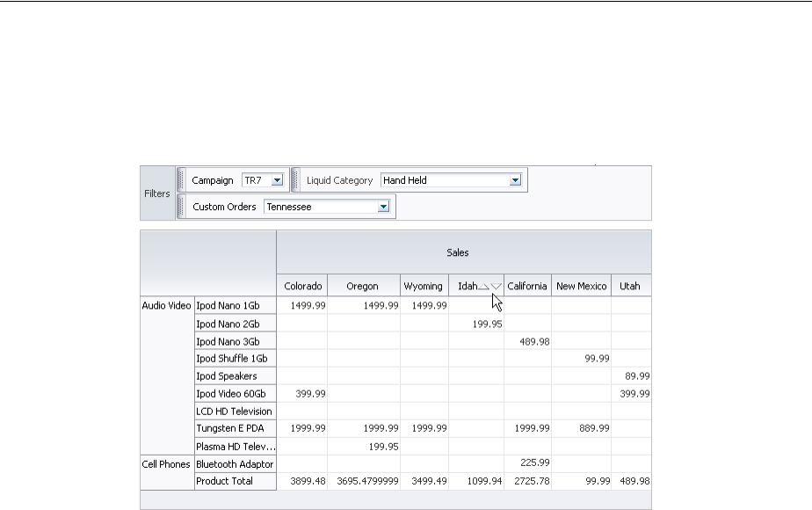Grab the Custom Orders filter drag handle
The height and width of the screenshot is (510, 812).
coord(181,207)
